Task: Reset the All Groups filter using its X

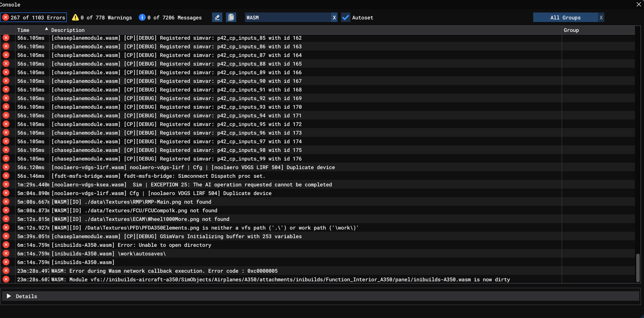Action: click(x=601, y=18)
